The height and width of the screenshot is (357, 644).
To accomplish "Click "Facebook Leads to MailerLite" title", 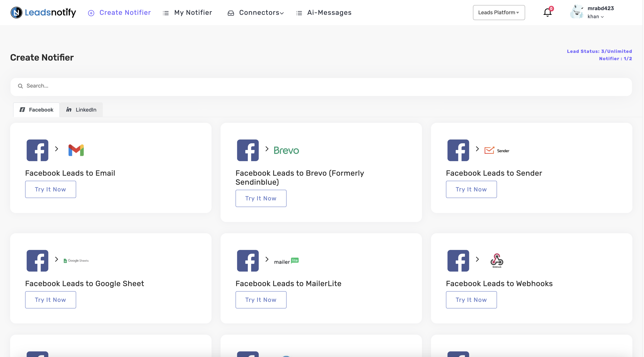I will 288,283.
